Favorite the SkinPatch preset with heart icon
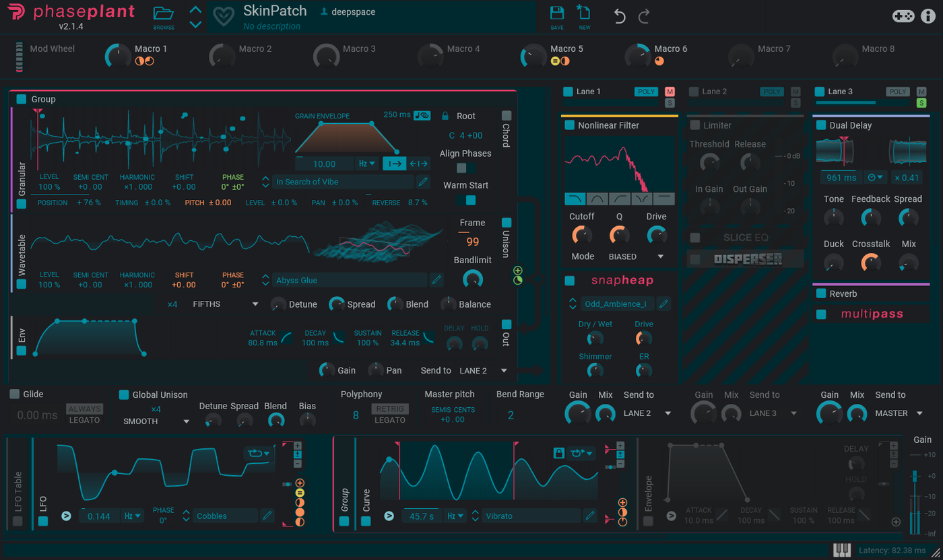The image size is (943, 560). (x=224, y=16)
